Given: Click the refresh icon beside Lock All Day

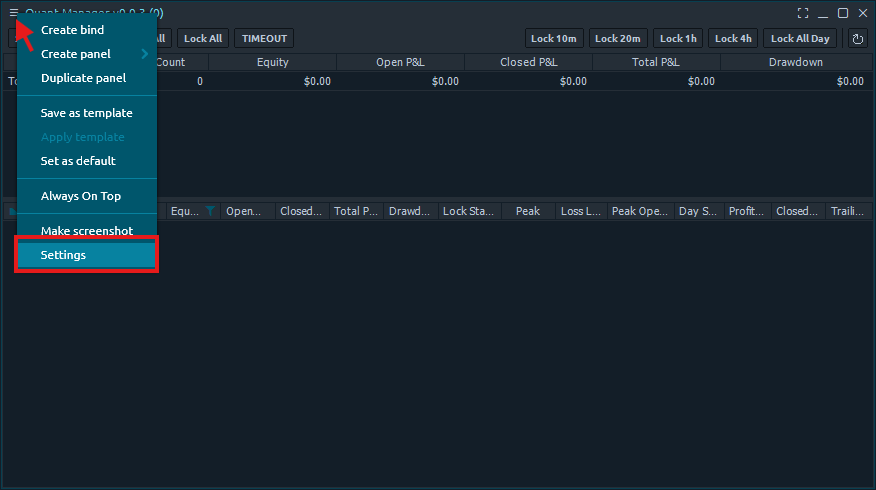Looking at the screenshot, I should point(857,39).
